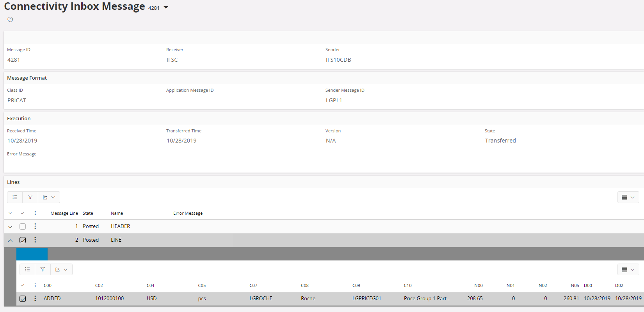Open the detail table export dropdown
The width and height of the screenshot is (644, 312).
(x=61, y=269)
